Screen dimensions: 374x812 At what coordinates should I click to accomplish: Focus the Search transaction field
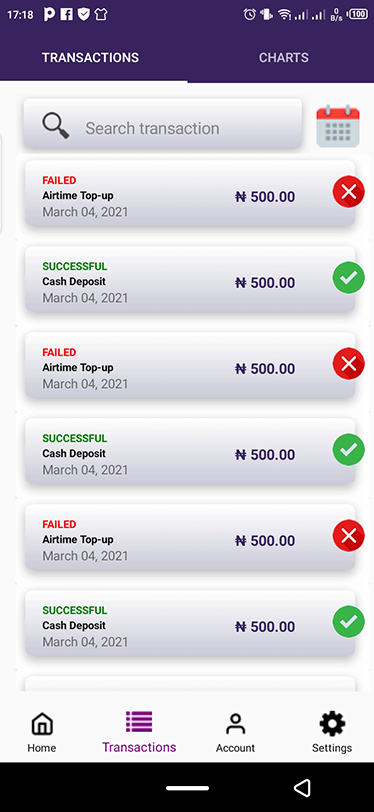pyautogui.click(x=163, y=124)
